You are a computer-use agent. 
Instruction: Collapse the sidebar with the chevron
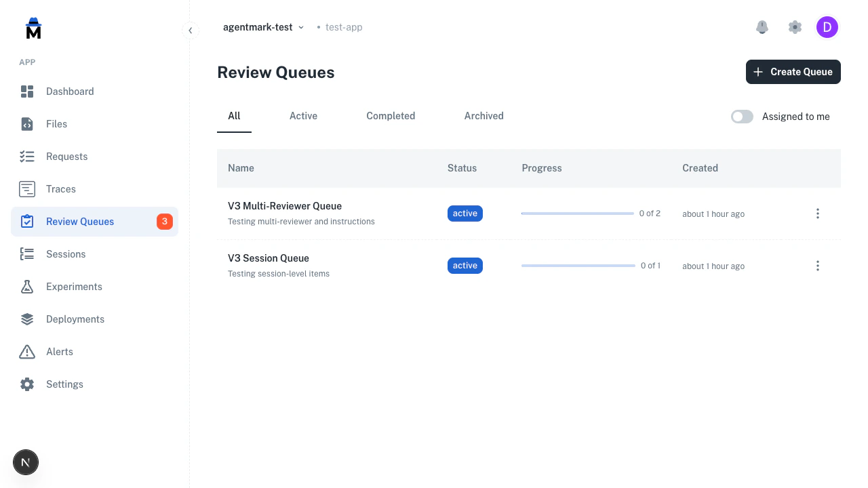[x=191, y=30]
